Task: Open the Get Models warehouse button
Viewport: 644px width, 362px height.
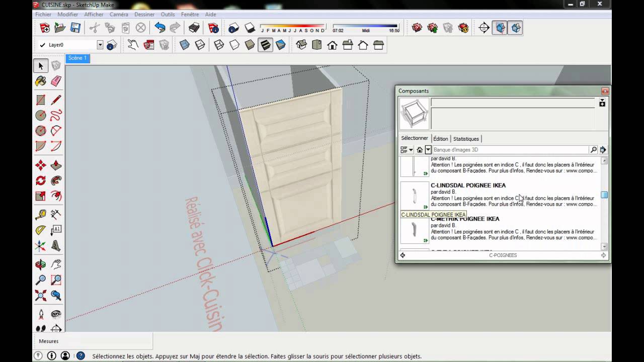Action: (417, 28)
